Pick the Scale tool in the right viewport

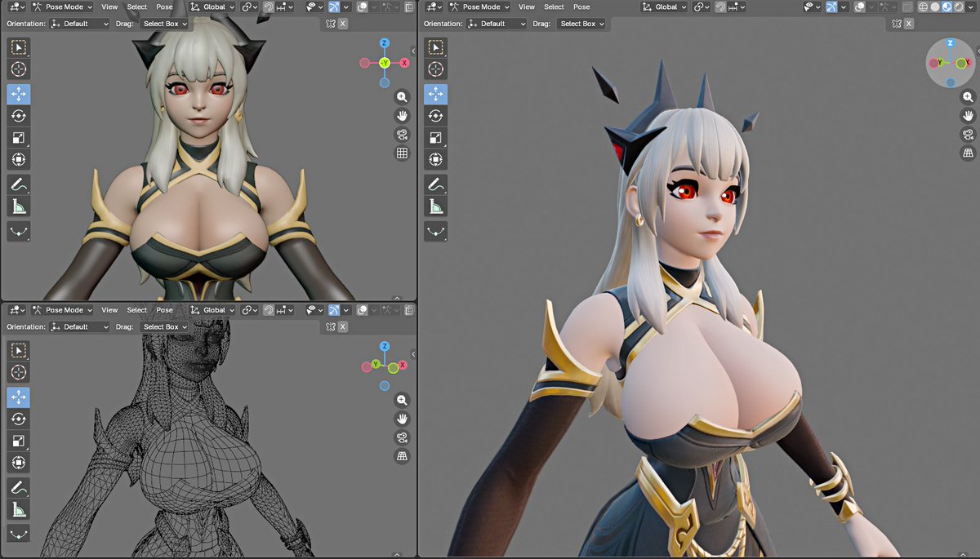(436, 137)
